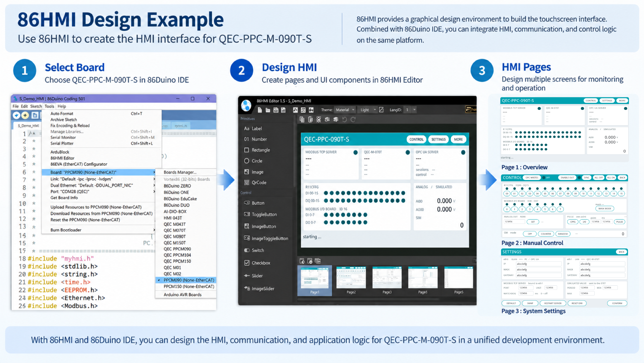This screenshot has height=363, width=644.
Task: Click the new file icon in 86HMI Editor
Action: pos(260,110)
